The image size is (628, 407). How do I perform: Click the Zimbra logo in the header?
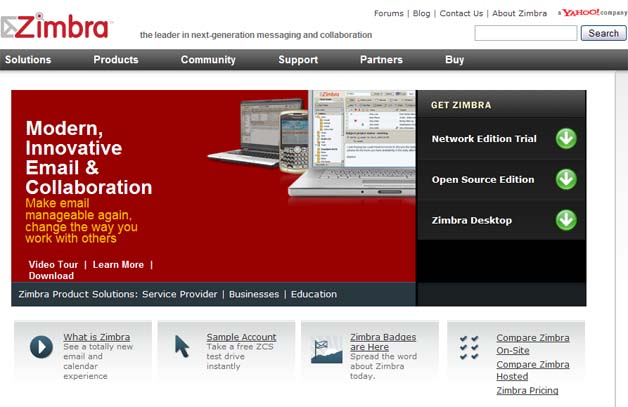(57, 27)
